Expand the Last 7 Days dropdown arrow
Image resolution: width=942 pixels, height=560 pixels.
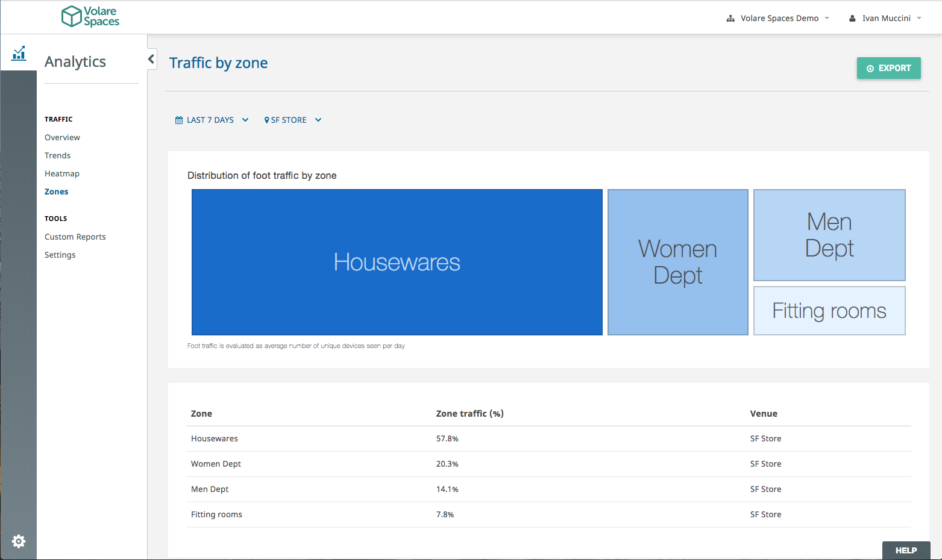click(x=245, y=120)
